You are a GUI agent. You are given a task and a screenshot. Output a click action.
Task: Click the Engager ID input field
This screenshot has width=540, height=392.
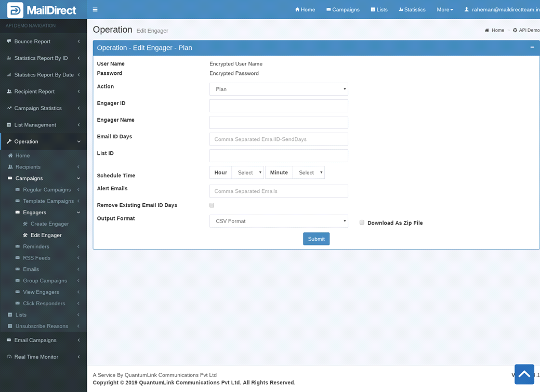tap(279, 106)
